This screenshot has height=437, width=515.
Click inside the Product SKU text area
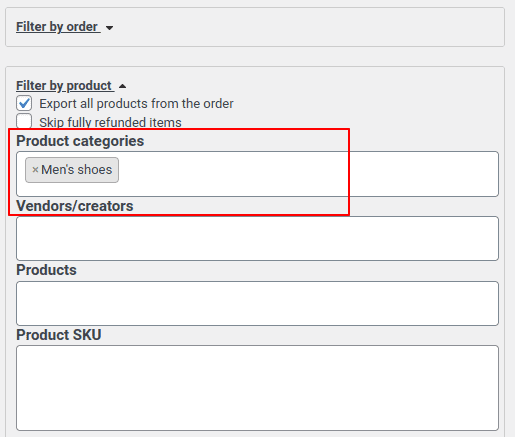(257, 388)
